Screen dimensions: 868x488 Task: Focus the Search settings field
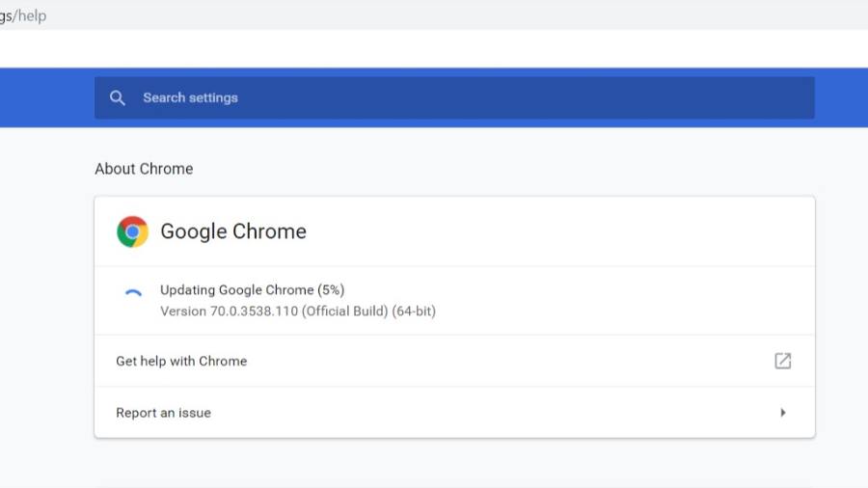click(454, 98)
